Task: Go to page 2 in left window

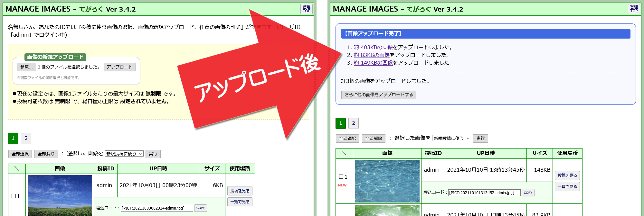Action: click(26, 138)
